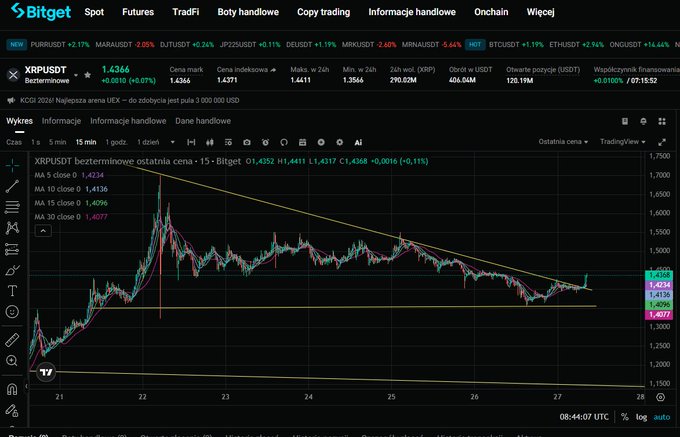The image size is (680, 437).
Task: Open PURRUSDT from the ticker strip
Action: 60,45
